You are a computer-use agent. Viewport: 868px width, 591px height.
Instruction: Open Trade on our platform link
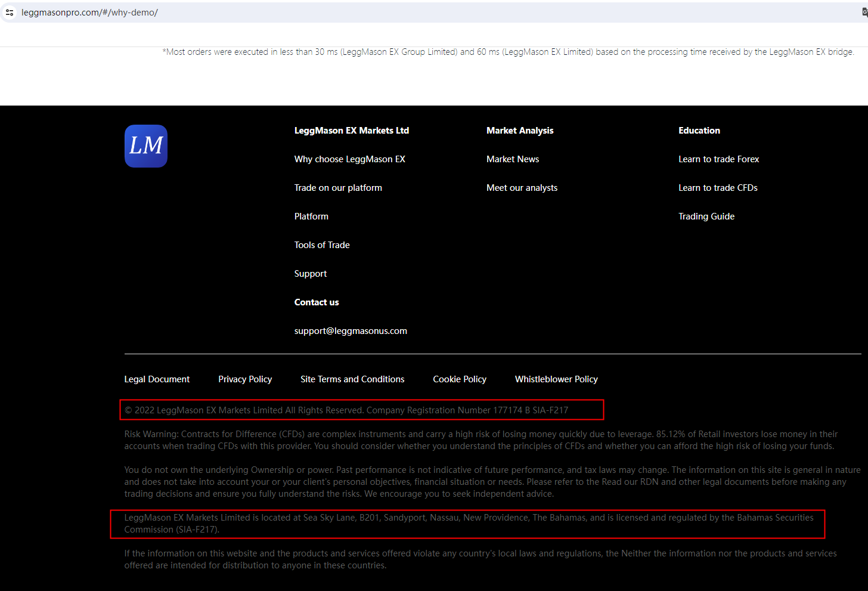coord(338,188)
